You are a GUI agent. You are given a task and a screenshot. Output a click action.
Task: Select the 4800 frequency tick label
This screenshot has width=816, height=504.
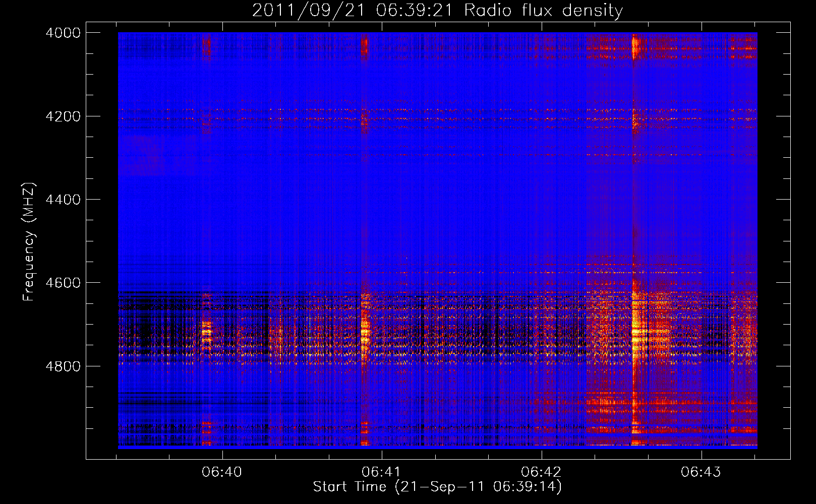63,366
